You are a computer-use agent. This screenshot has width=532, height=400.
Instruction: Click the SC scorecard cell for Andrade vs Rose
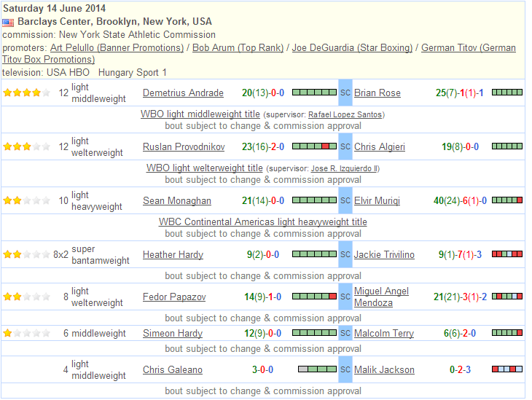coord(345,93)
